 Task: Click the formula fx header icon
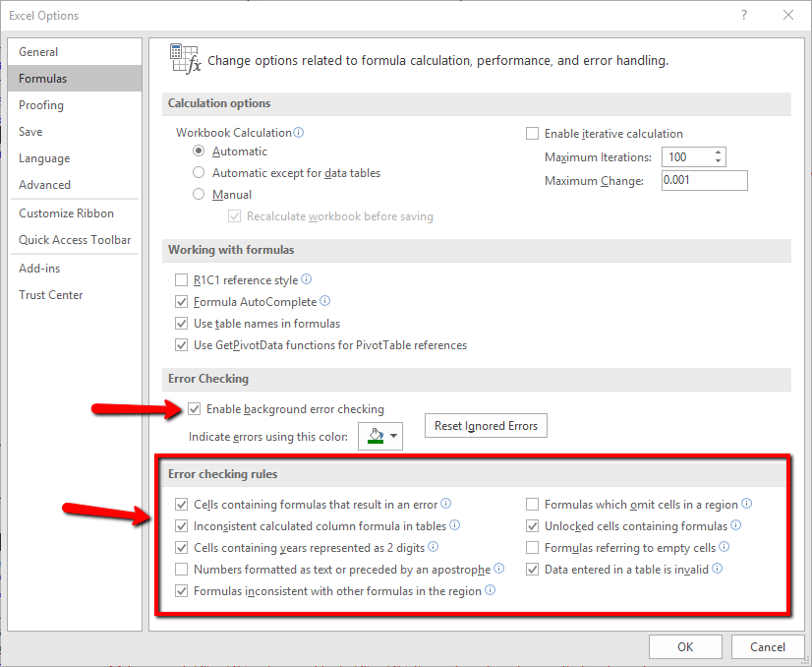click(x=185, y=59)
